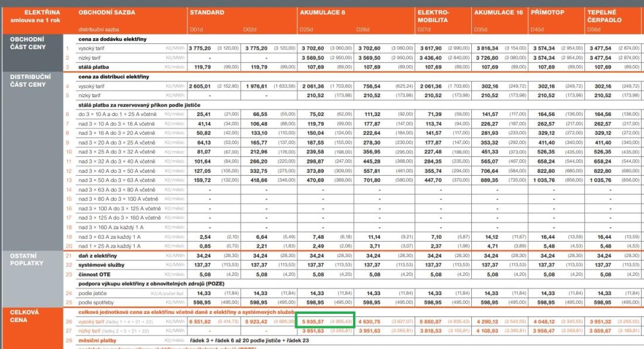Click the supply price 3 816,34

click(x=487, y=48)
